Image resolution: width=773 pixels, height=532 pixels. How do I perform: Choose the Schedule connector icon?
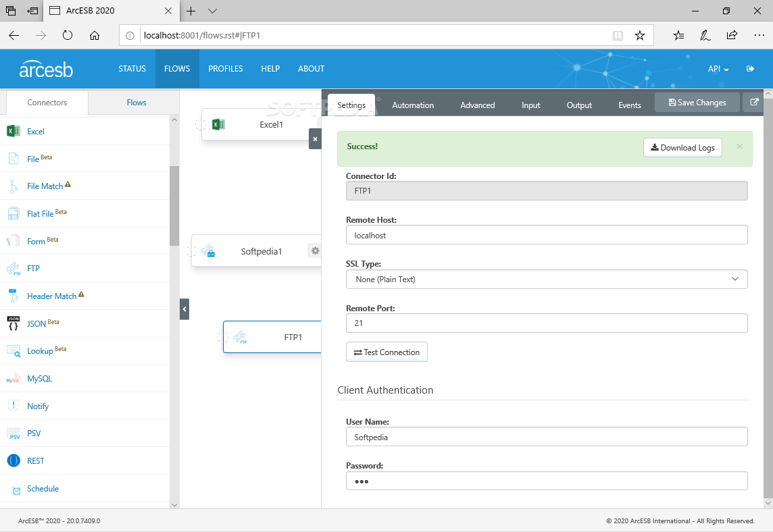16,490
